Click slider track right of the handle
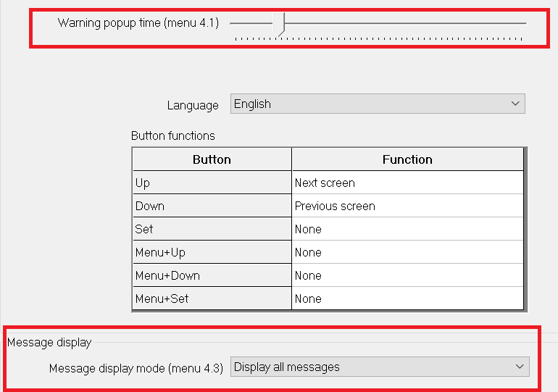558x392 pixels. [x=406, y=23]
